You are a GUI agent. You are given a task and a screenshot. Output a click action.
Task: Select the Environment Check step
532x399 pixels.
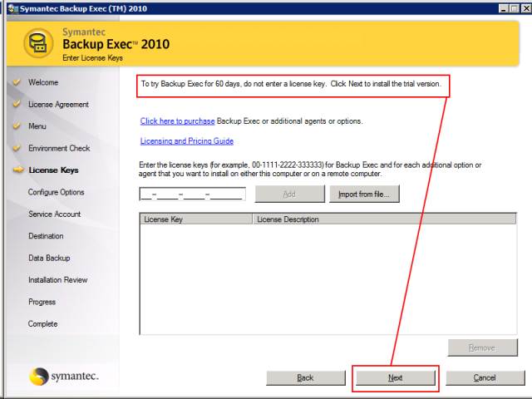(x=59, y=148)
